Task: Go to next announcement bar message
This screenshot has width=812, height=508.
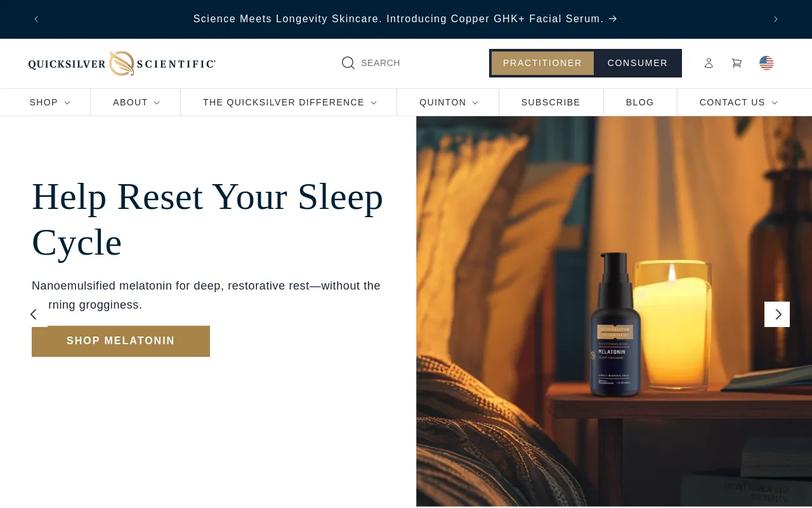Action: coord(775,19)
